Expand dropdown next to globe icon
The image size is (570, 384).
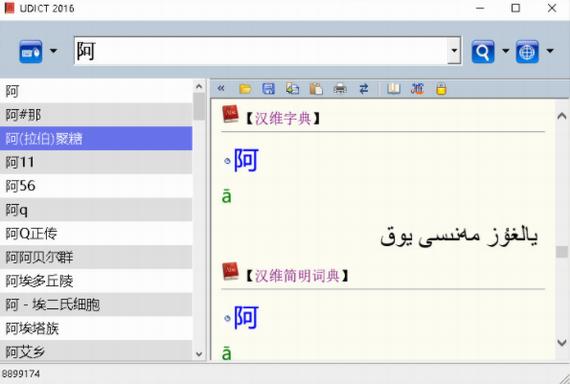[550, 51]
